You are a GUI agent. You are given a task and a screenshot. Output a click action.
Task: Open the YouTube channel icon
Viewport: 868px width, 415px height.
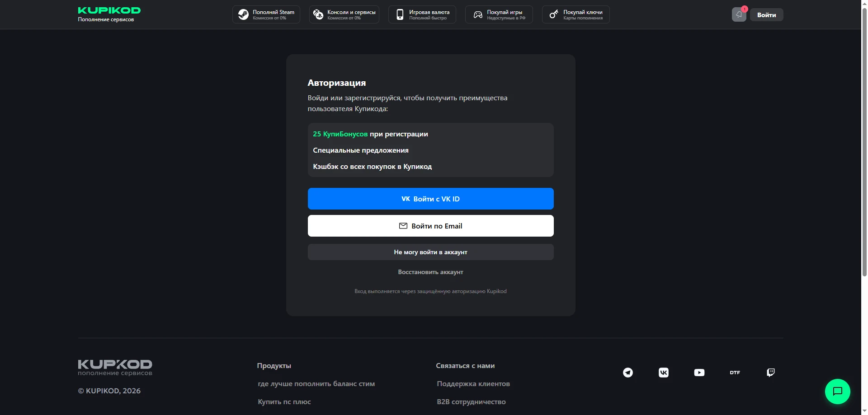tap(699, 373)
